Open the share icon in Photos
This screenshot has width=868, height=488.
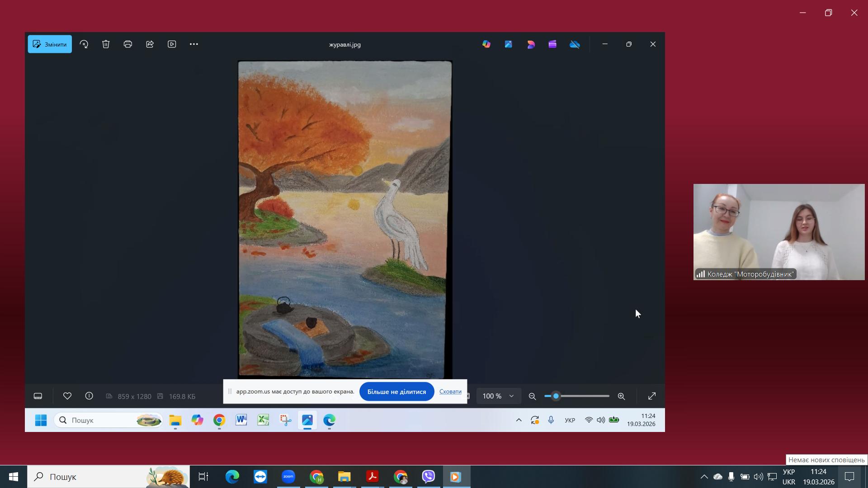tap(150, 44)
